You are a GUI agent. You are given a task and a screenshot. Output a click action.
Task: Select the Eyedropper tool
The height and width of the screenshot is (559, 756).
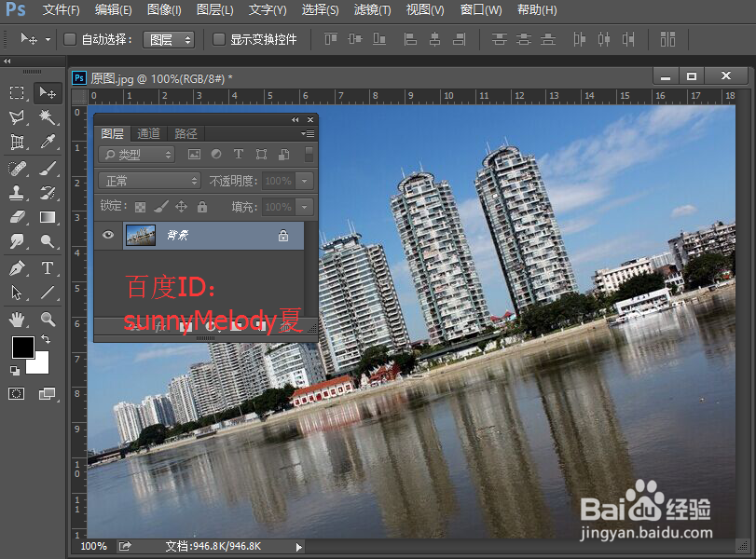pos(48,142)
